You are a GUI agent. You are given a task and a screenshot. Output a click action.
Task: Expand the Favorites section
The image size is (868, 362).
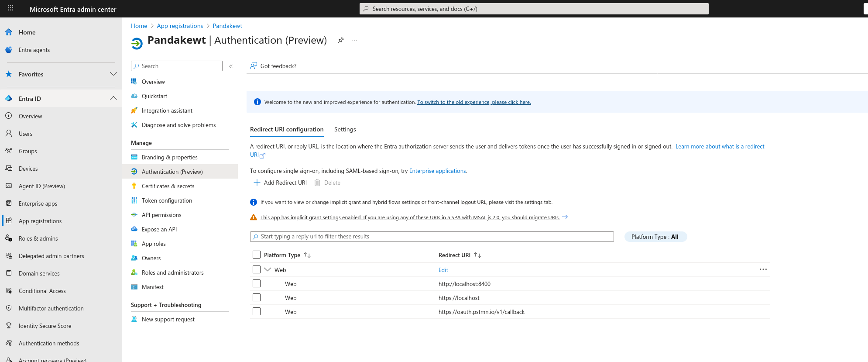pyautogui.click(x=113, y=74)
